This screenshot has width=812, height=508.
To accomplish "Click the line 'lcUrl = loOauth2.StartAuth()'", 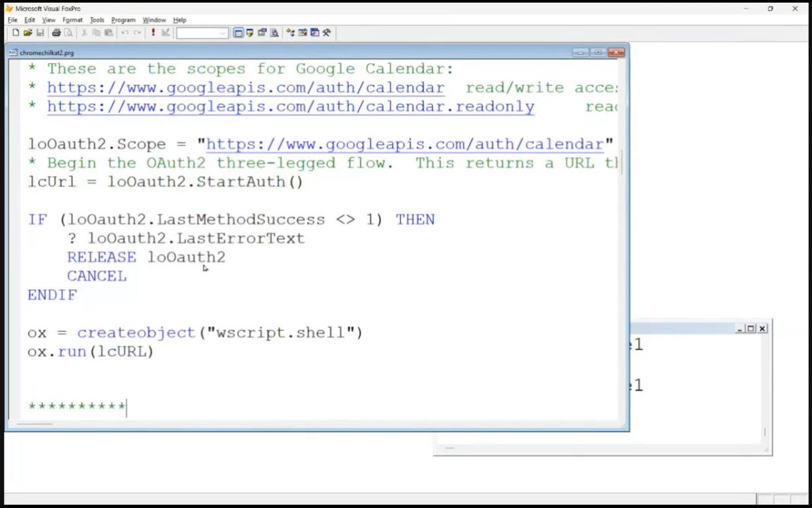I will tap(166, 182).
